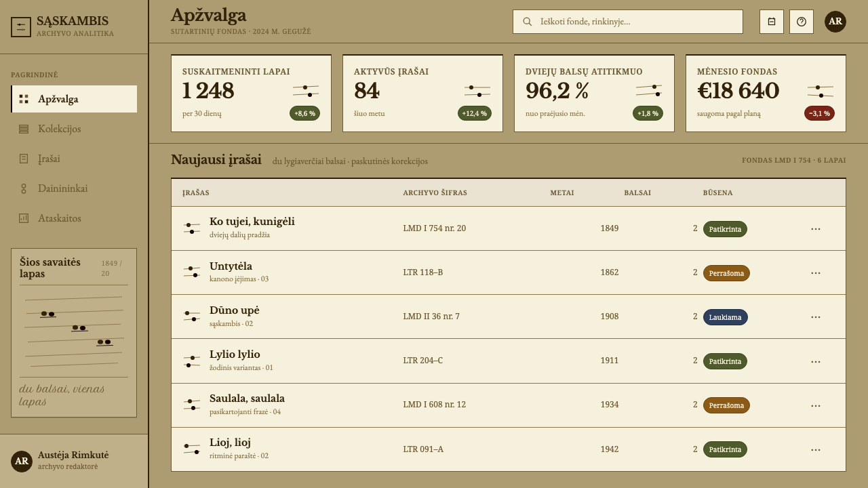Screen dimensions: 868x488
Task: Open more options for Dūno upė row
Action: click(816, 317)
